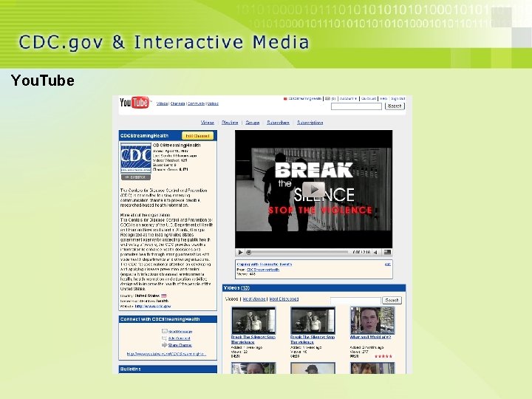Screen dimensions: 532x399
Task: Click the Share Channel link
Action: [x=180, y=345]
